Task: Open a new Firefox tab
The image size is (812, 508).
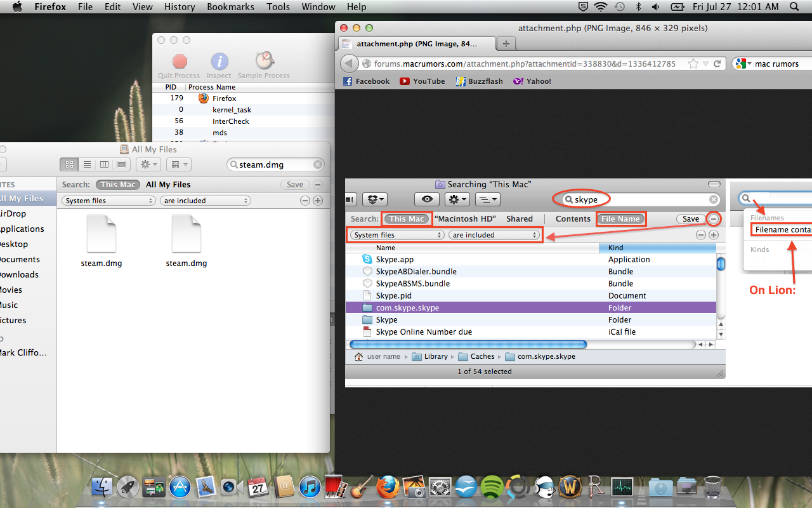Action: 506,43
